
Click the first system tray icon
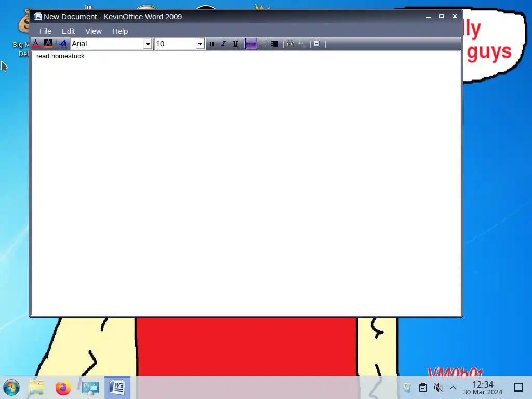(407, 388)
